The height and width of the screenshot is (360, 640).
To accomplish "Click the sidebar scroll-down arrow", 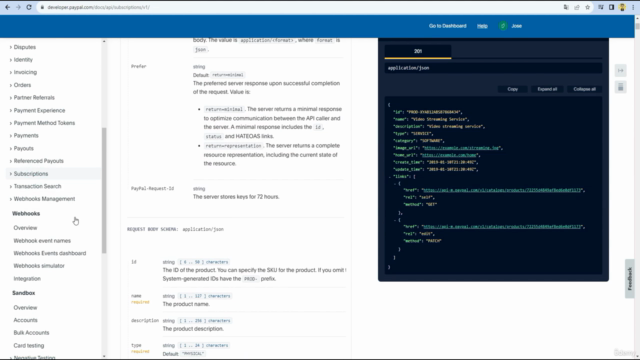I will pyautogui.click(x=104, y=356).
